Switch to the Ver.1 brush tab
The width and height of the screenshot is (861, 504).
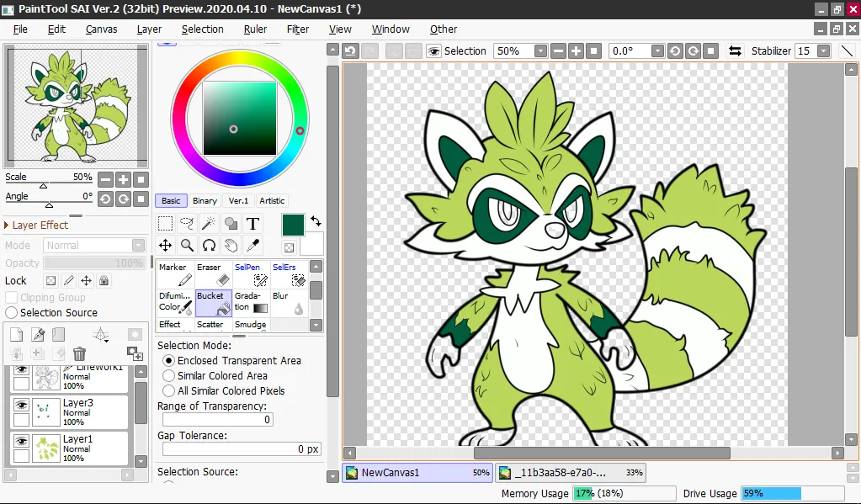(x=238, y=201)
